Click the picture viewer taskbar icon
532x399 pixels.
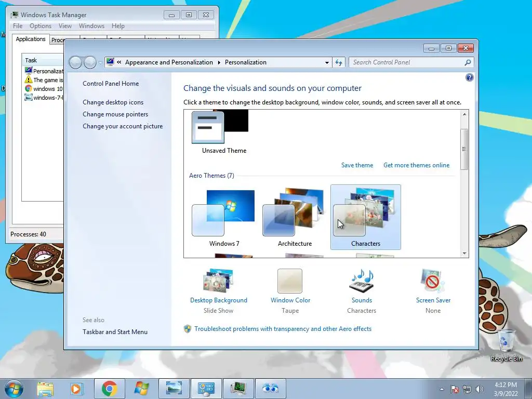(x=174, y=389)
